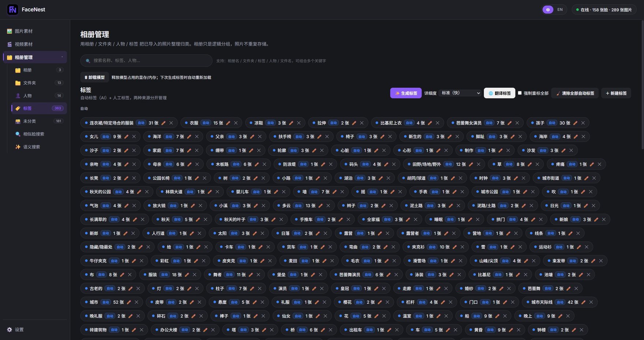Edit the 孩子 tag with pencil icon

click(x=575, y=123)
